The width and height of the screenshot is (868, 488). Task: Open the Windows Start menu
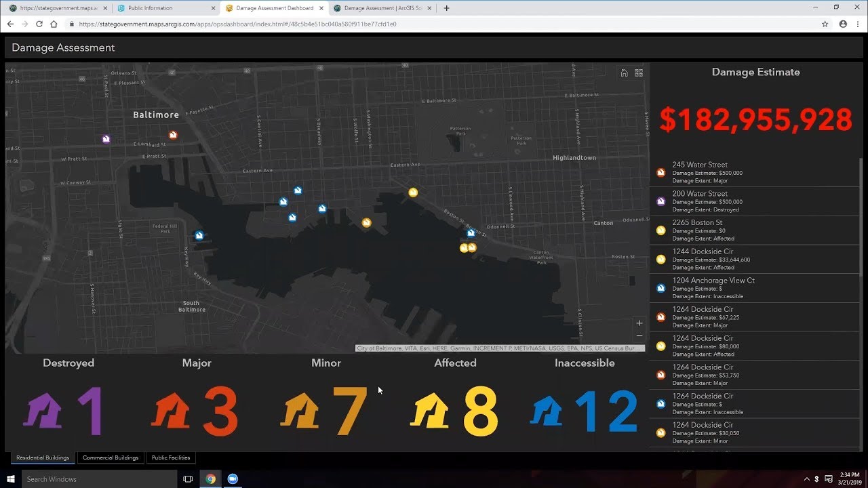click(10, 479)
